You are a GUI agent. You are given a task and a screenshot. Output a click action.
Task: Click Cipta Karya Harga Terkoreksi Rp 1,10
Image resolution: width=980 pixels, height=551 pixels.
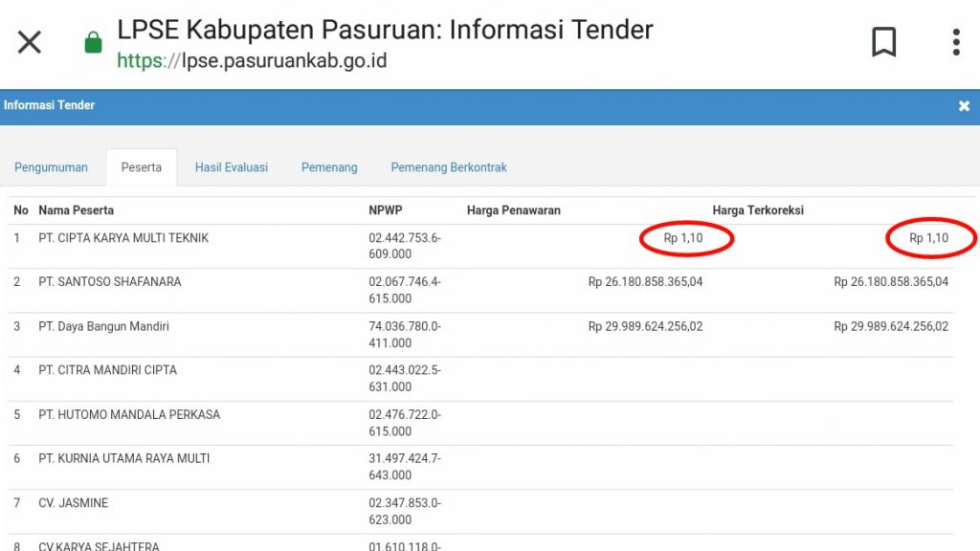(x=928, y=238)
